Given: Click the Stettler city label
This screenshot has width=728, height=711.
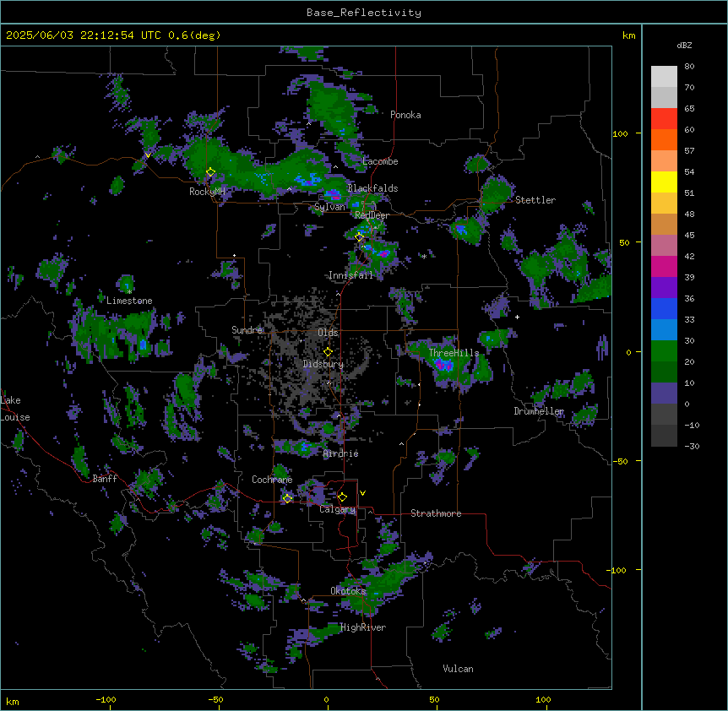Looking at the screenshot, I should coord(535,200).
